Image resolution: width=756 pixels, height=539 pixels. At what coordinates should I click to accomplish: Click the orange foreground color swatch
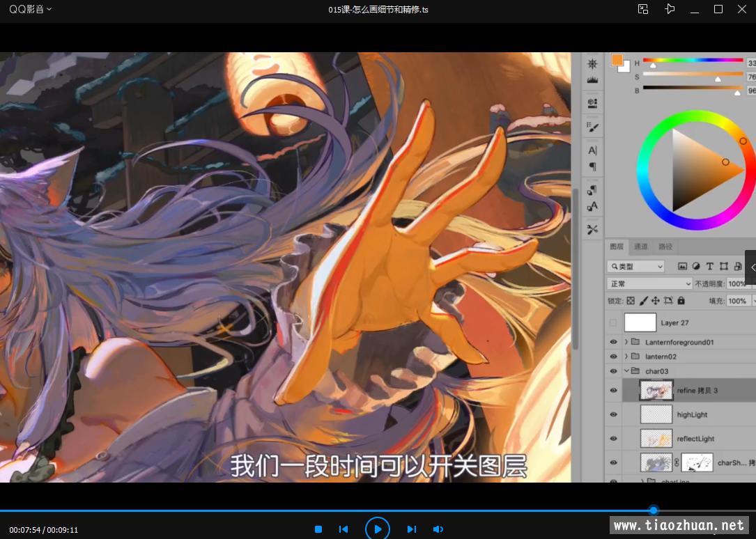[x=617, y=61]
